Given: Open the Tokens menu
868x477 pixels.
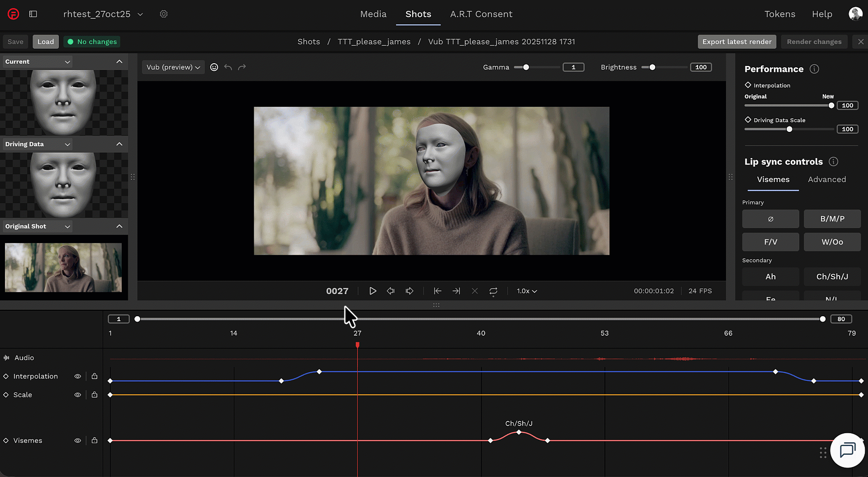Looking at the screenshot, I should point(780,14).
